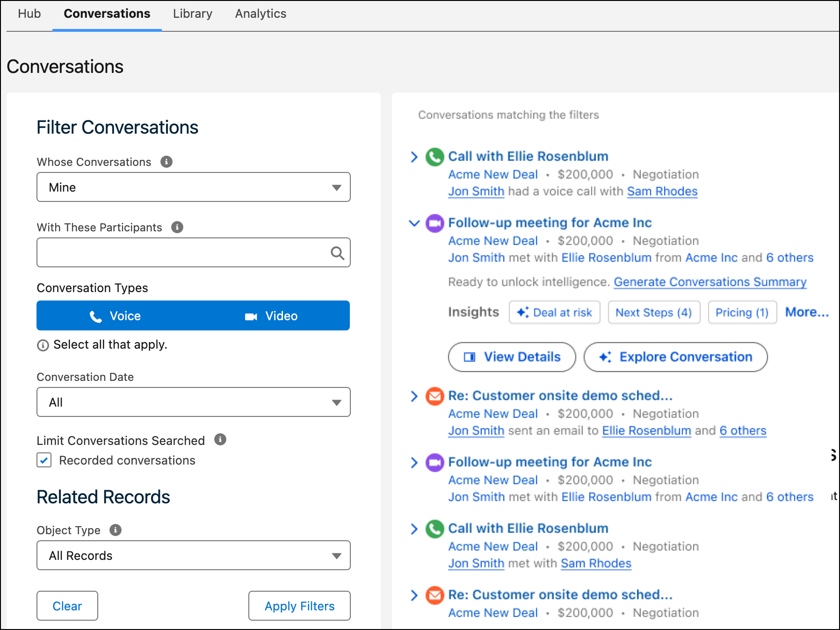Click Generate Conversations Summary link

point(710,282)
